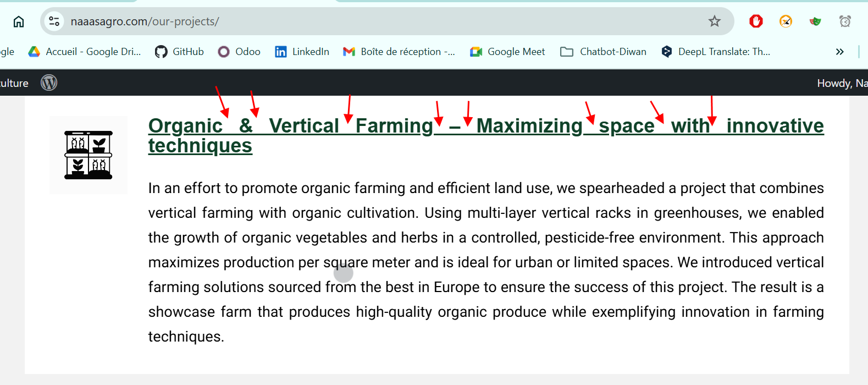The width and height of the screenshot is (868, 385).
Task: Open the Google Meet bookmark
Action: [x=507, y=52]
